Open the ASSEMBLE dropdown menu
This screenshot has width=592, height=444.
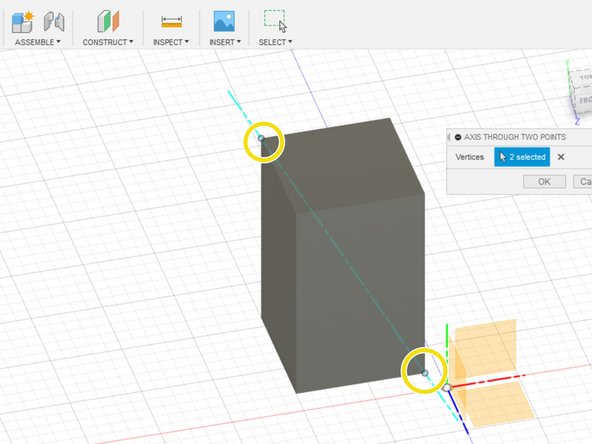(x=37, y=42)
